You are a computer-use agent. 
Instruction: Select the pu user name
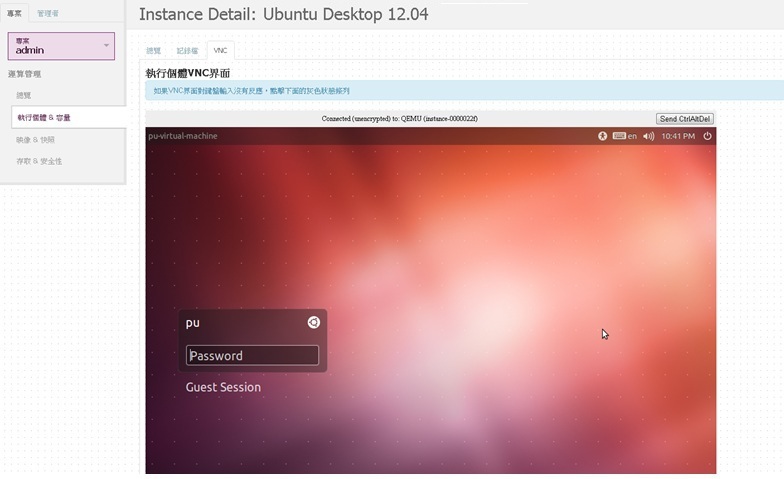[x=192, y=323]
